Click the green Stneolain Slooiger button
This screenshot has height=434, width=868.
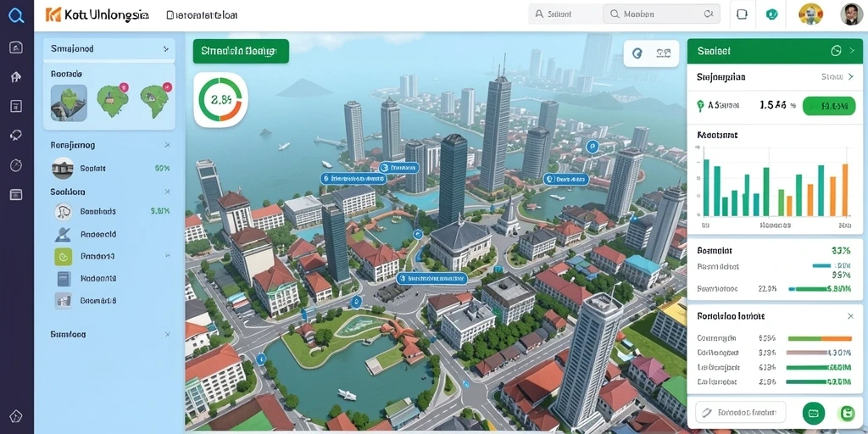tap(241, 51)
